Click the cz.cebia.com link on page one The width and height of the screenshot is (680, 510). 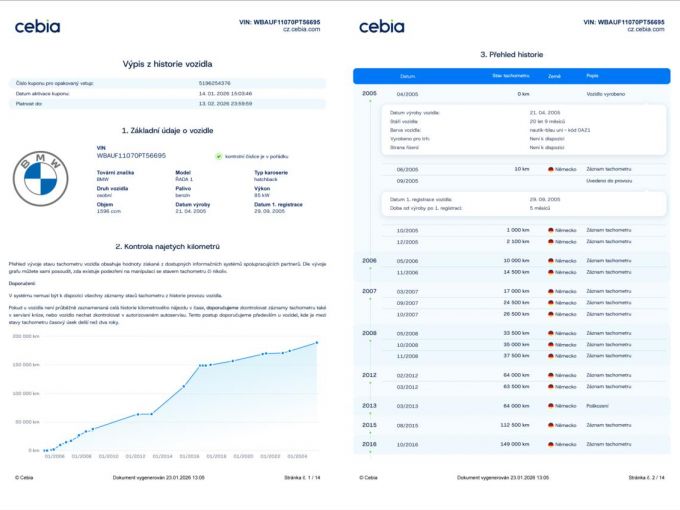(300, 29)
